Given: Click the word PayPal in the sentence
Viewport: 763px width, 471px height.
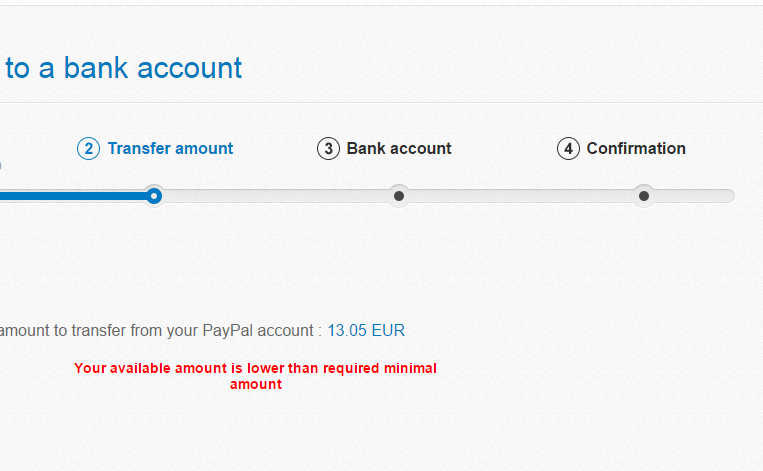Looking at the screenshot, I should click(x=228, y=330).
